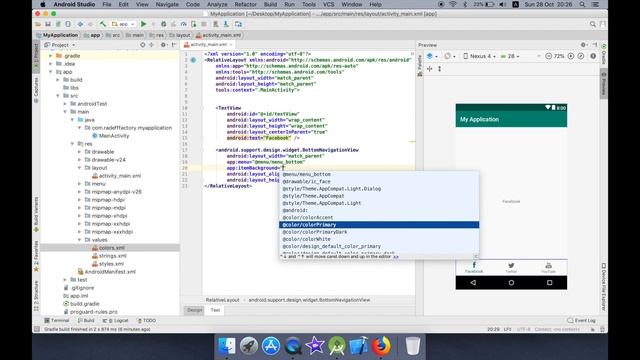
Task: Collapse the res folder
Action: pos(72,144)
